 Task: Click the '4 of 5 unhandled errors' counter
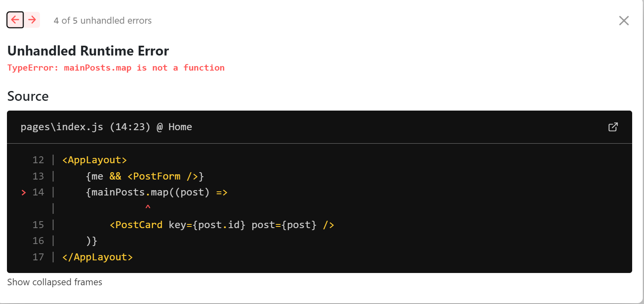[x=102, y=20]
